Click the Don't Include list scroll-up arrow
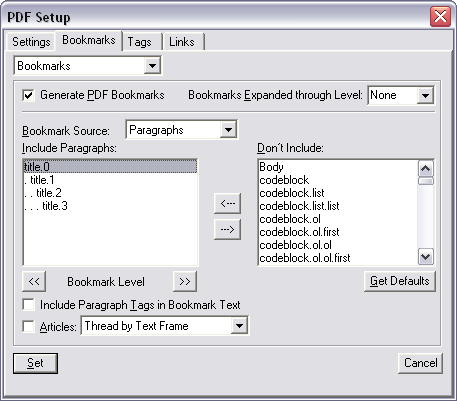This screenshot has height=401, width=457. click(425, 168)
